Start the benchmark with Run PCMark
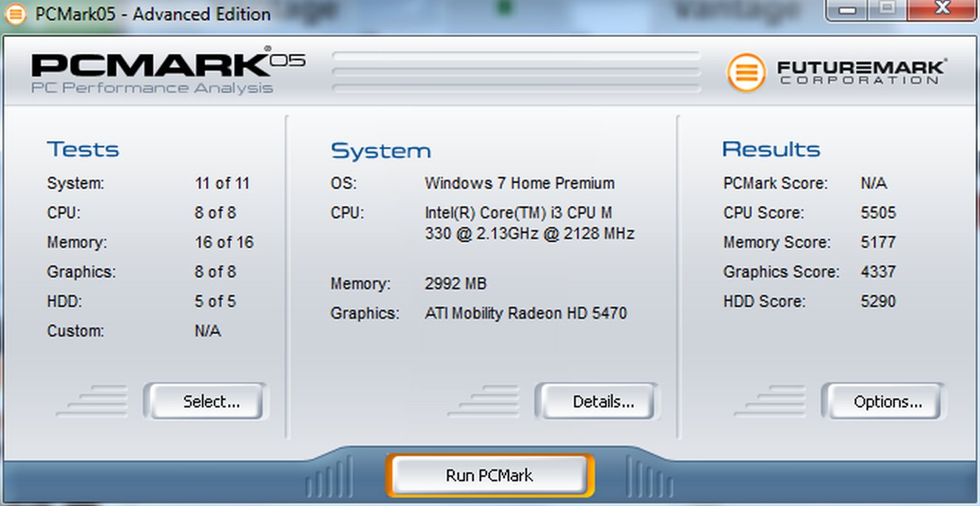This screenshot has height=506, width=980. point(489,476)
